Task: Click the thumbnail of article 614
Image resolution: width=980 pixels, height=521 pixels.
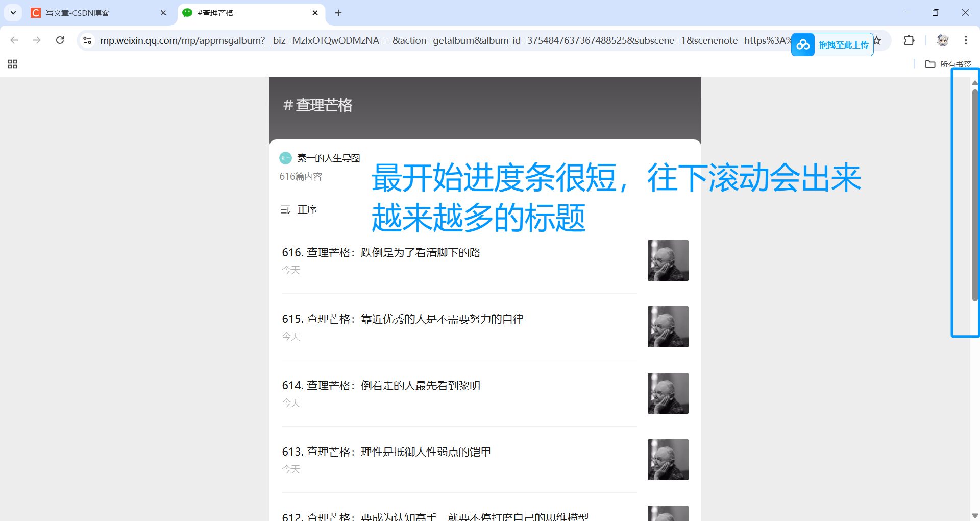Action: click(x=668, y=393)
